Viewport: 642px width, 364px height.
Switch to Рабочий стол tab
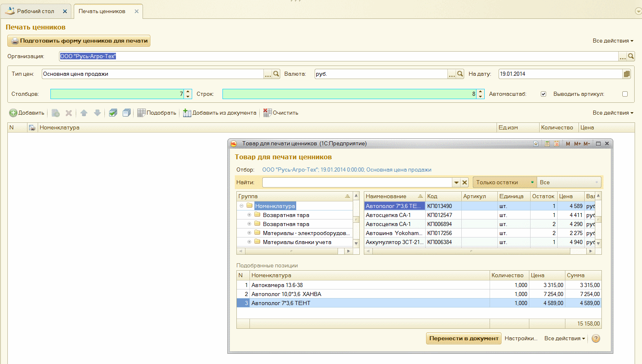[36, 11]
